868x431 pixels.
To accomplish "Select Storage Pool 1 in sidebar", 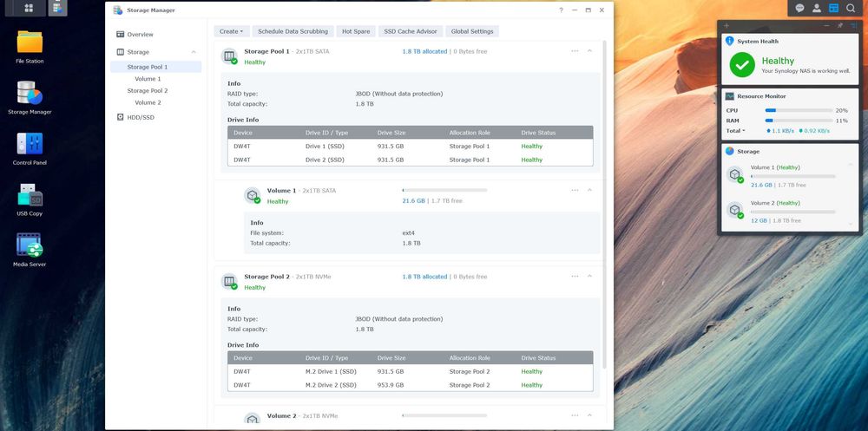I will pos(155,67).
